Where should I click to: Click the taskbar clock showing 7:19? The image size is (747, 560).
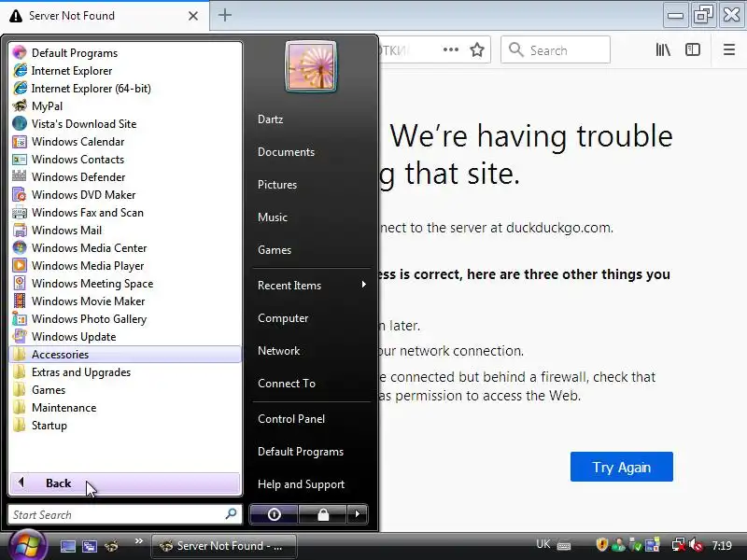pos(722,545)
